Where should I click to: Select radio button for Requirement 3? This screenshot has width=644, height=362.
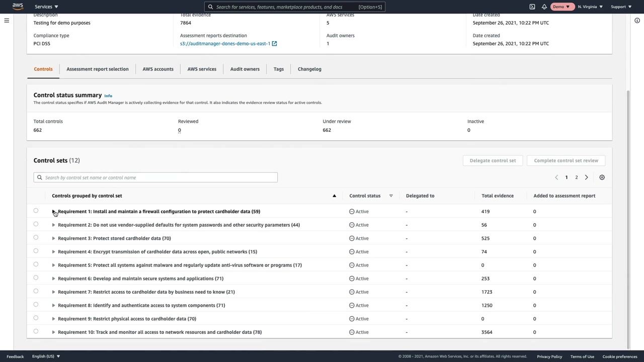click(36, 238)
